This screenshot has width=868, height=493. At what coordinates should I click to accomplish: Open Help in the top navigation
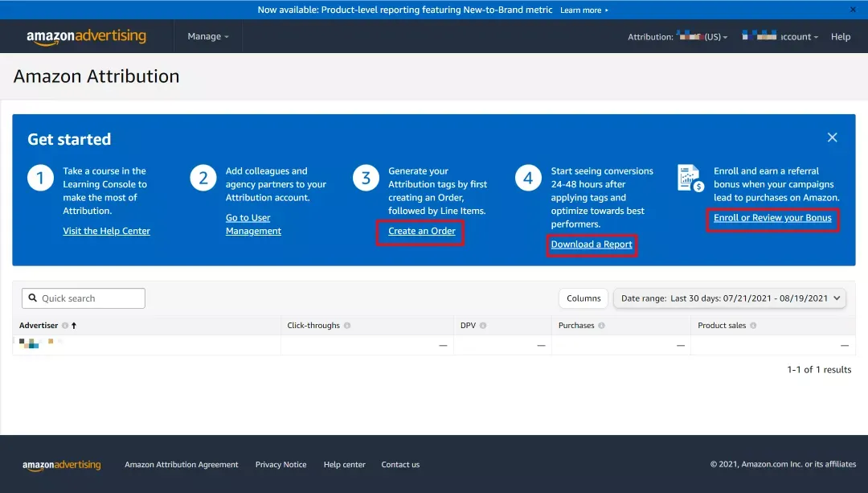pos(841,36)
